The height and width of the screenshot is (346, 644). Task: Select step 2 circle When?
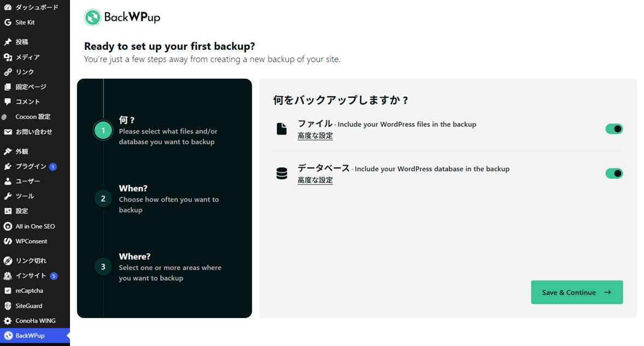(x=103, y=198)
